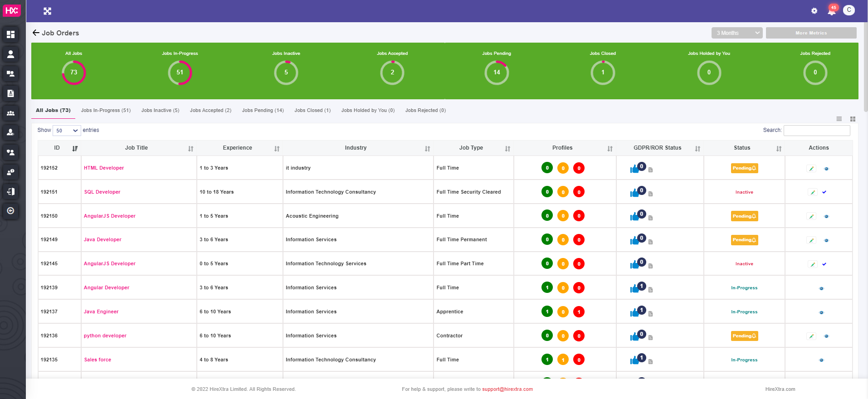
Task: Toggle fullscreen with the expand arrows icon
Action: click(47, 11)
